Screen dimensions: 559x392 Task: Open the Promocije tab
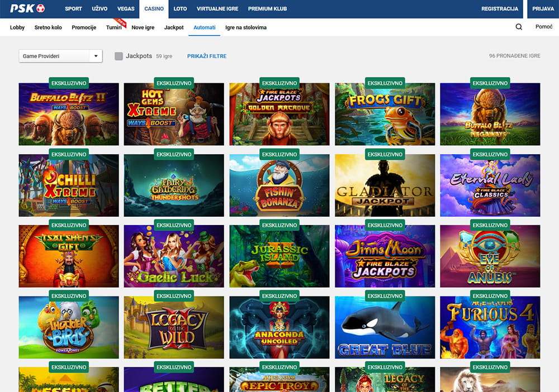pos(84,27)
